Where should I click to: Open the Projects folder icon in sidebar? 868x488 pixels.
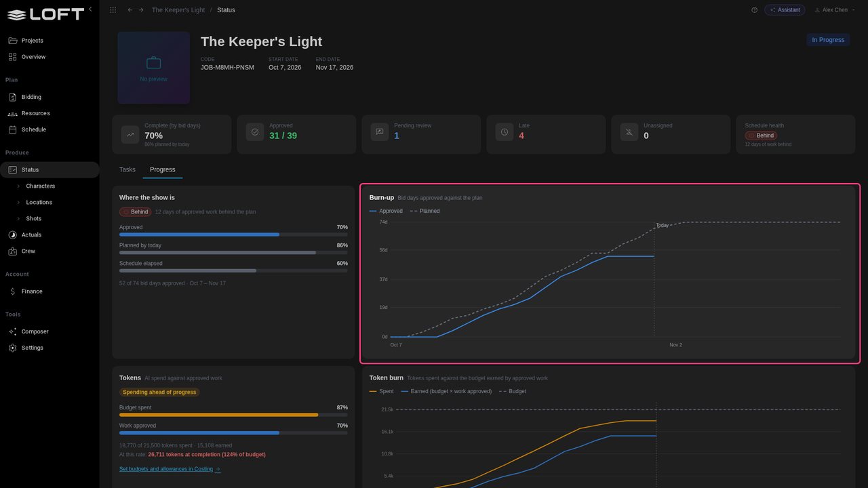pos(13,41)
